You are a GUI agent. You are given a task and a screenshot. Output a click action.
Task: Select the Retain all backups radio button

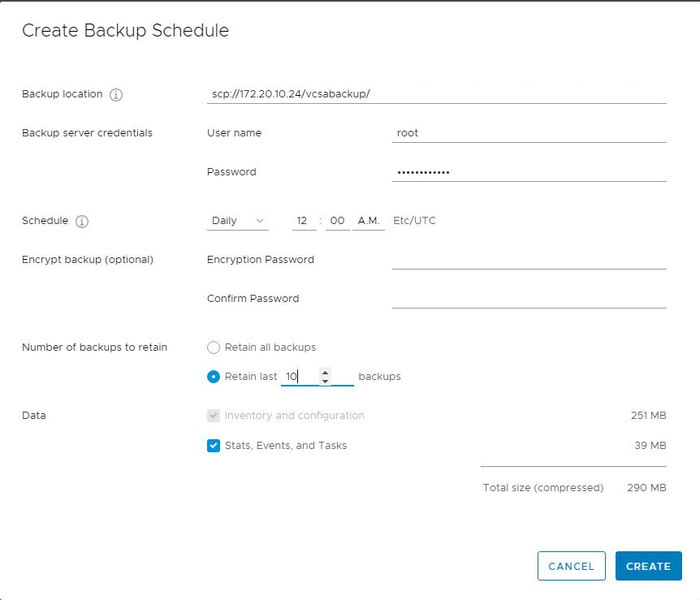pyautogui.click(x=214, y=347)
